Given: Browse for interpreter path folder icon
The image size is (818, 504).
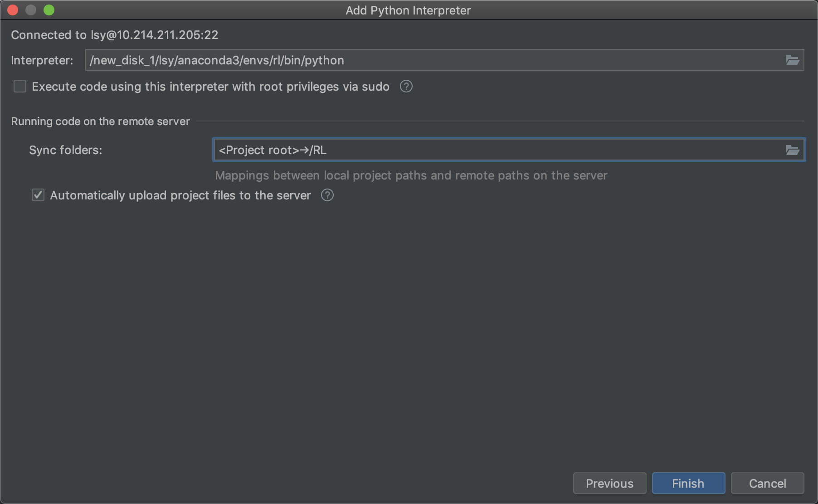Looking at the screenshot, I should 792,60.
